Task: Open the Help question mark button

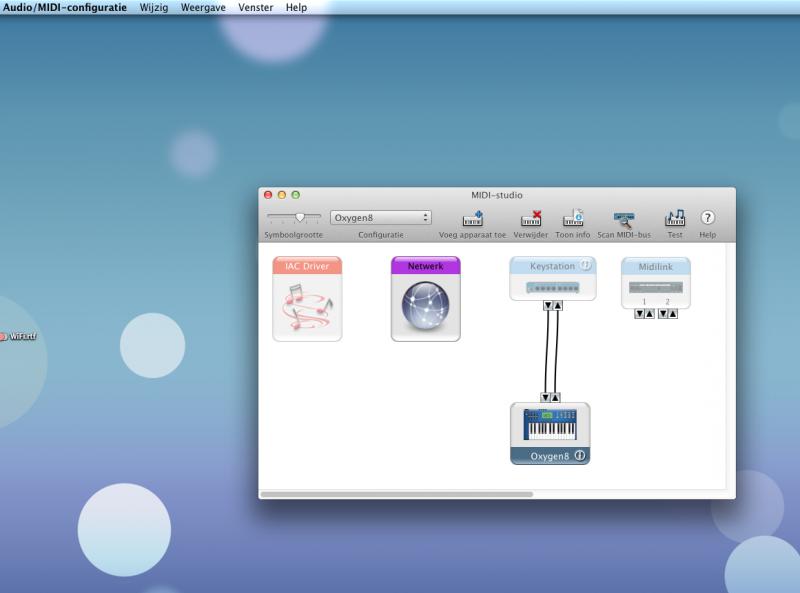Action: pos(707,218)
